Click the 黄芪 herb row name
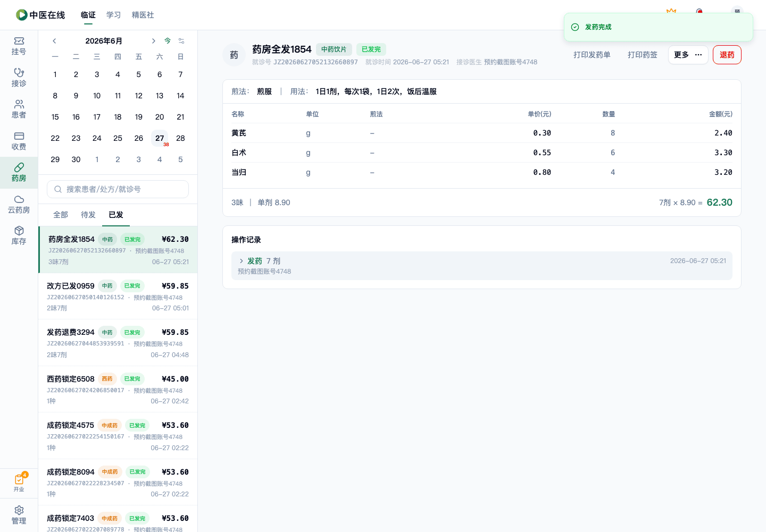Screen dimensions: 766x532 pyautogui.click(x=239, y=133)
